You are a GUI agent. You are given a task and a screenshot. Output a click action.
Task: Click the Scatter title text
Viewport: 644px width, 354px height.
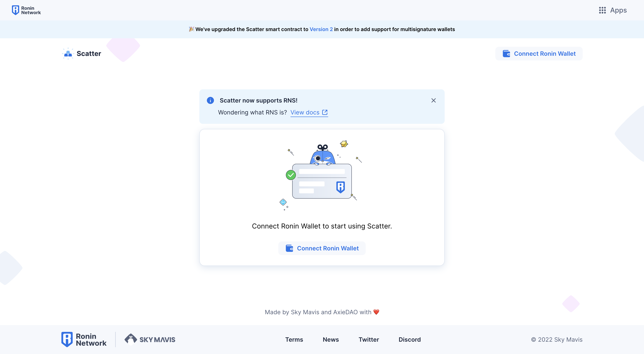click(x=89, y=53)
